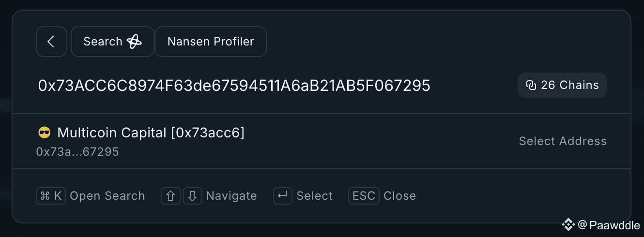
Task: Click the Enter key icon
Action: coord(283,196)
